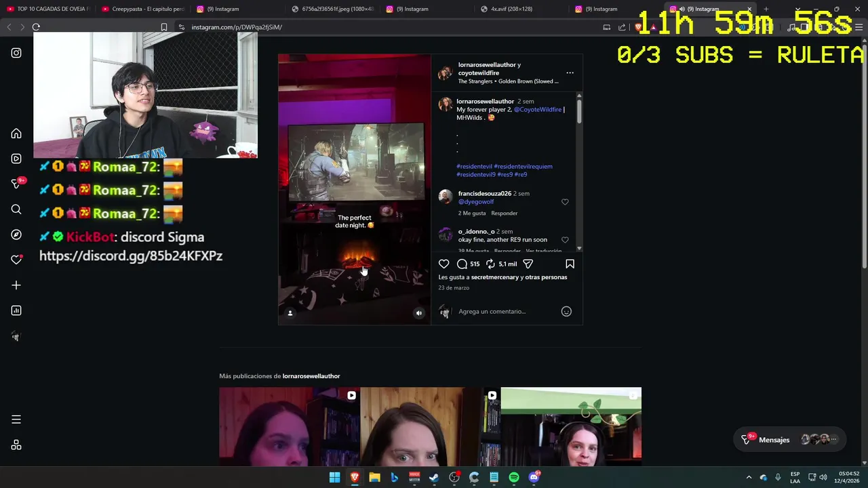View 'otras personas' who liked the post
868x488 pixels.
(546, 277)
